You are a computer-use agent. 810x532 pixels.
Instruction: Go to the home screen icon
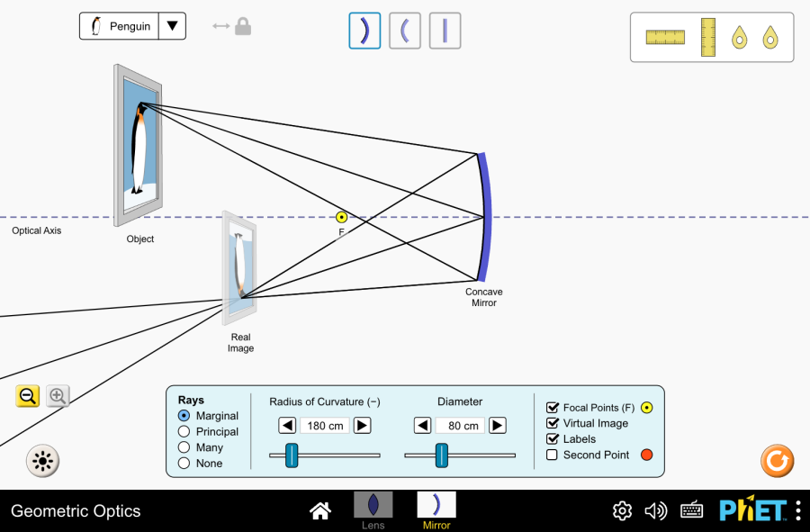[319, 511]
